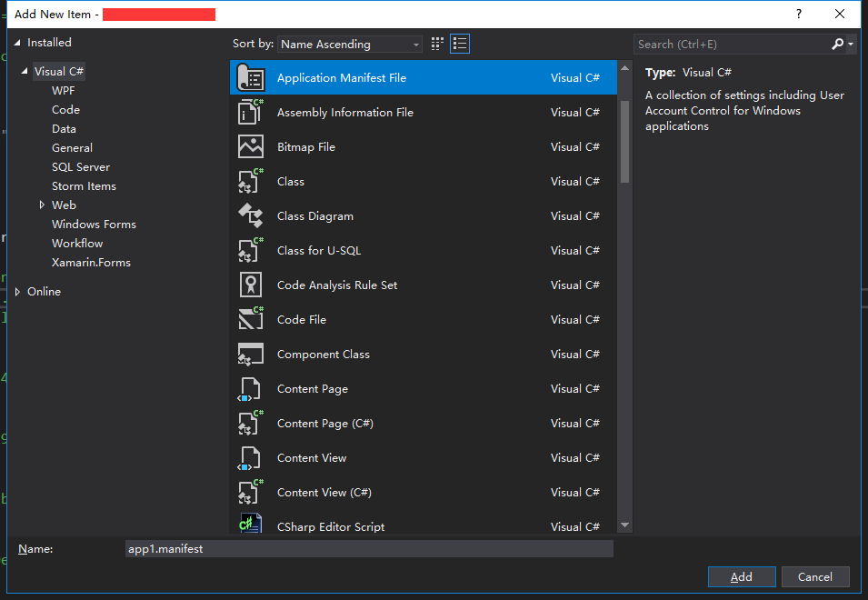
Task: Collapse the Installed tree node
Action: (x=17, y=43)
